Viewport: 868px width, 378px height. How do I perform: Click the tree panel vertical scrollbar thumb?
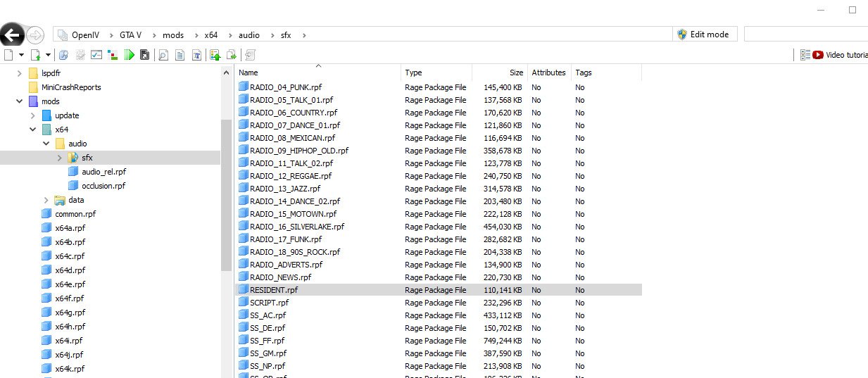click(227, 195)
